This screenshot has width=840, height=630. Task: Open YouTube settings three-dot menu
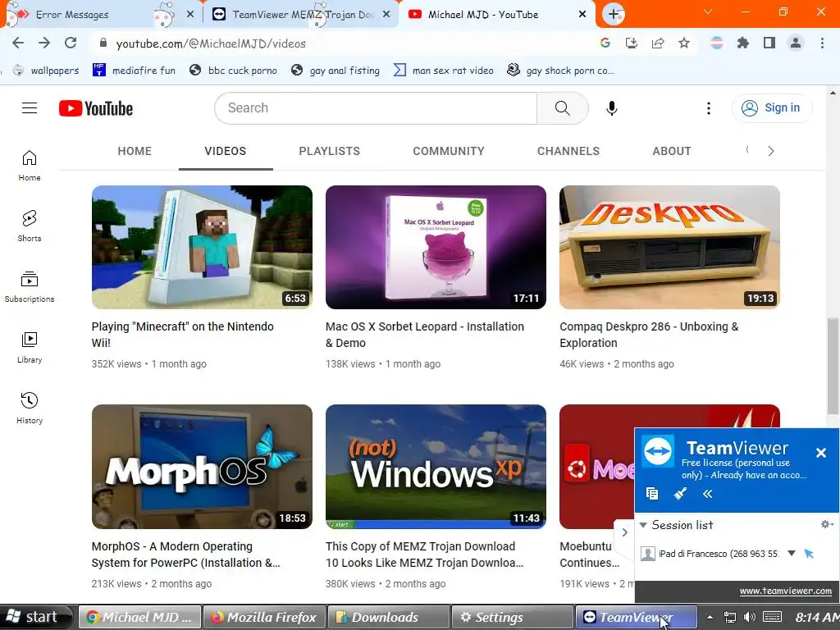click(709, 108)
